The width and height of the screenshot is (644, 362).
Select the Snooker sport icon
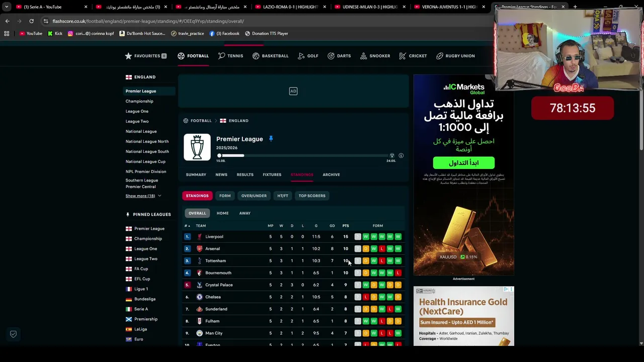click(x=363, y=56)
